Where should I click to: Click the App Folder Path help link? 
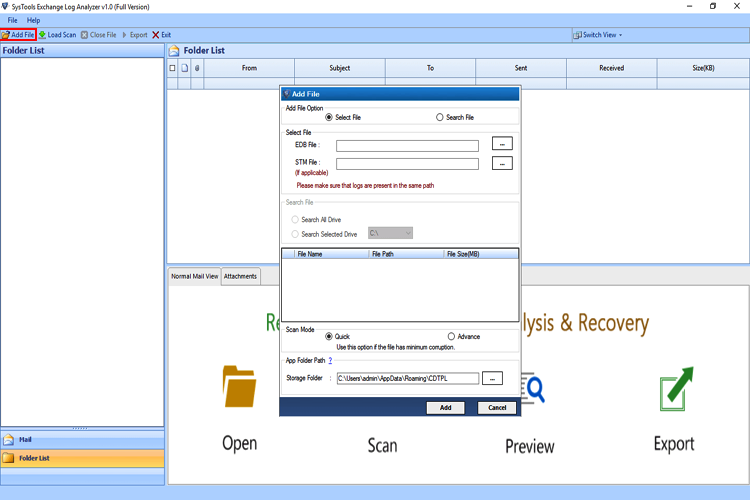(x=330, y=360)
